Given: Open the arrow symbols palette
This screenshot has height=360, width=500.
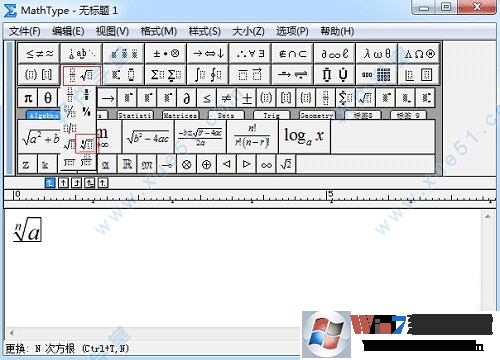Looking at the screenshot, I should [208, 53].
